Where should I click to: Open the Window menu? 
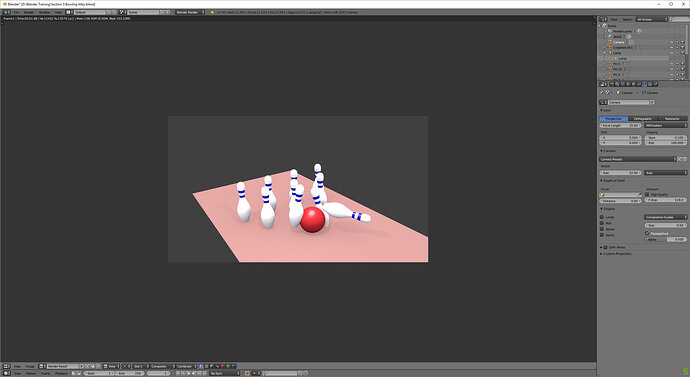click(x=44, y=12)
